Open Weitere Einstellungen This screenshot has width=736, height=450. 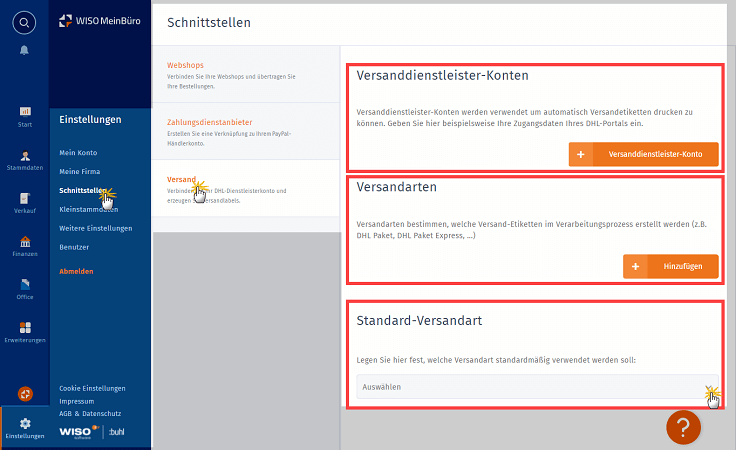(96, 228)
